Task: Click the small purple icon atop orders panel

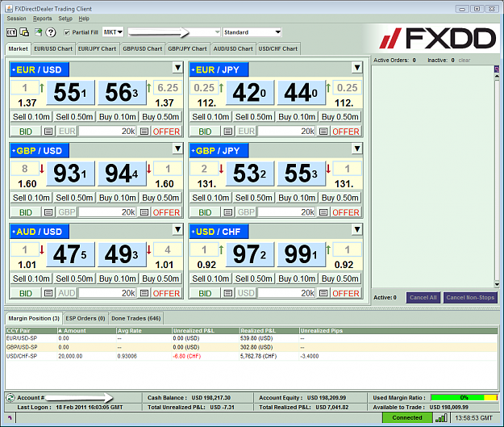Action: 497,69
